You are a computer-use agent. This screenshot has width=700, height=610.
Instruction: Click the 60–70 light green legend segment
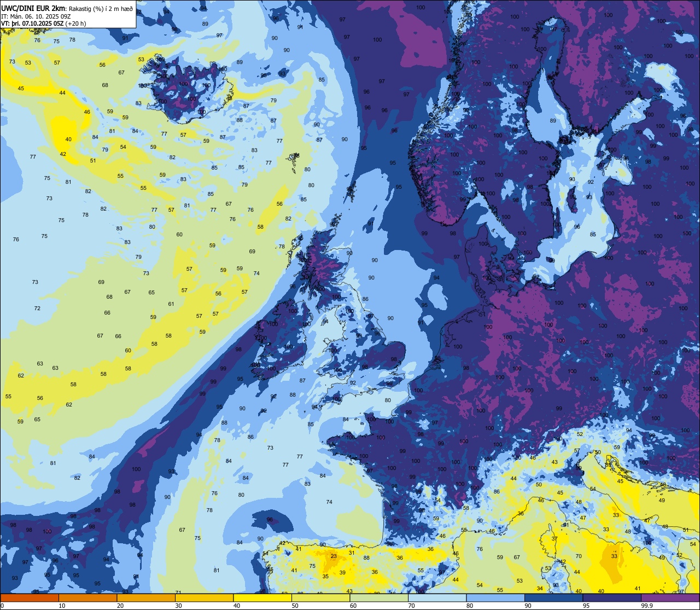pyautogui.click(x=379, y=597)
